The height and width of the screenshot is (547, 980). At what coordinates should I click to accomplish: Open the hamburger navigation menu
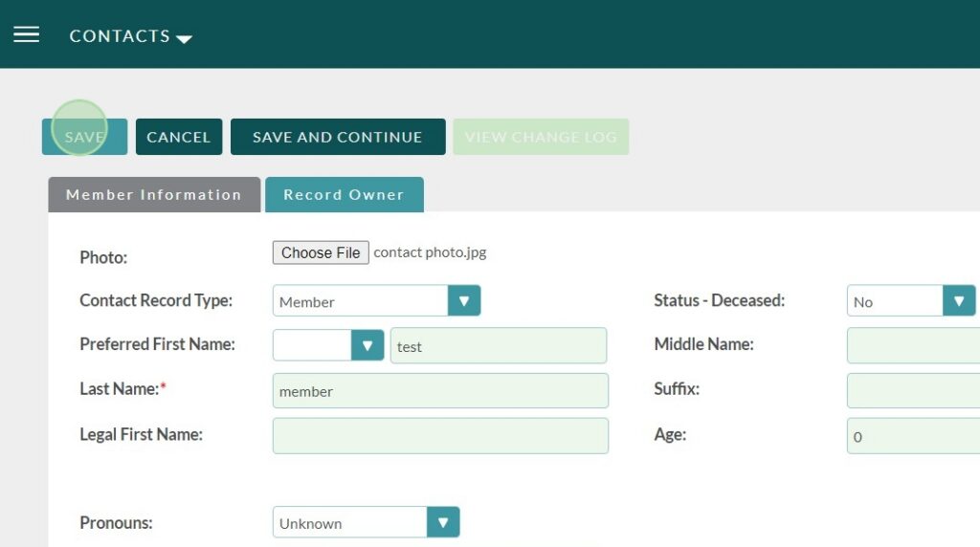click(26, 35)
